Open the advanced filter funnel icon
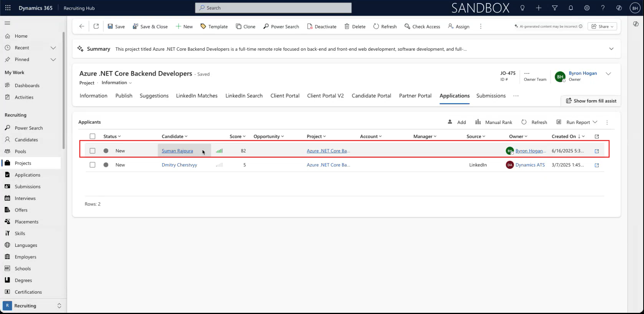This screenshot has width=644, height=314. pyautogui.click(x=555, y=8)
